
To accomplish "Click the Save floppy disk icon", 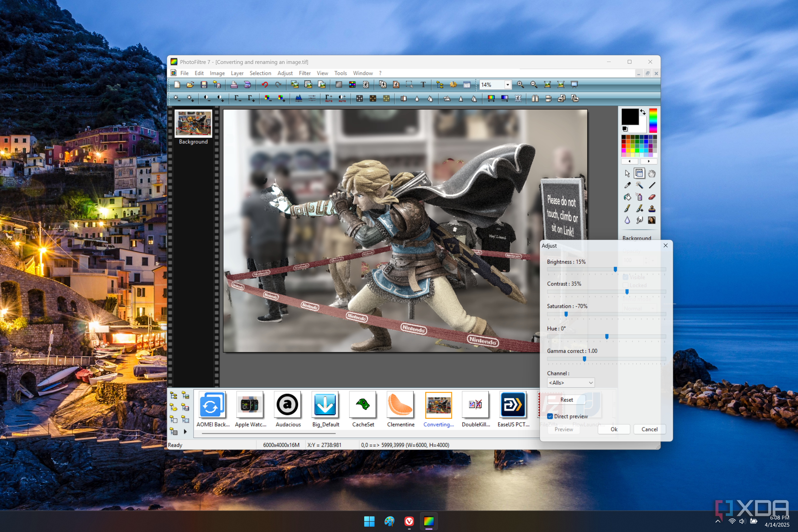I will 204,84.
